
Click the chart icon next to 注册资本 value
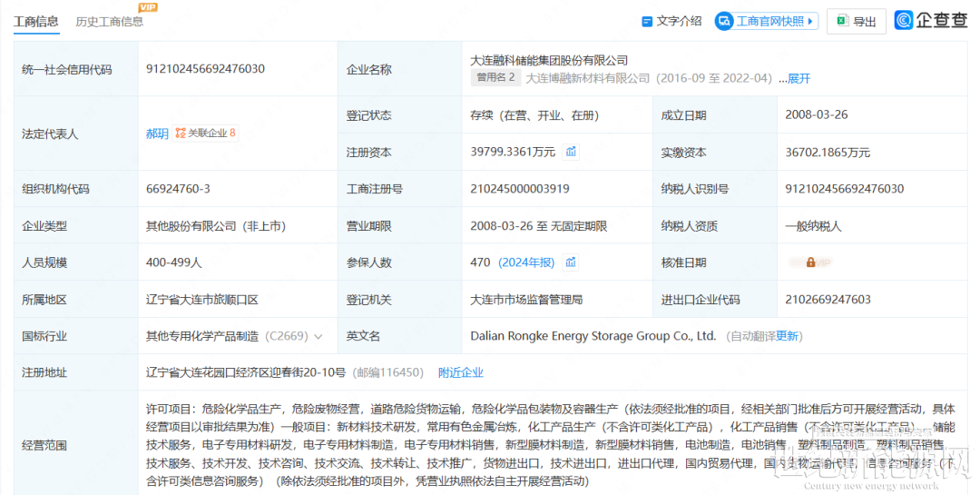click(x=571, y=152)
